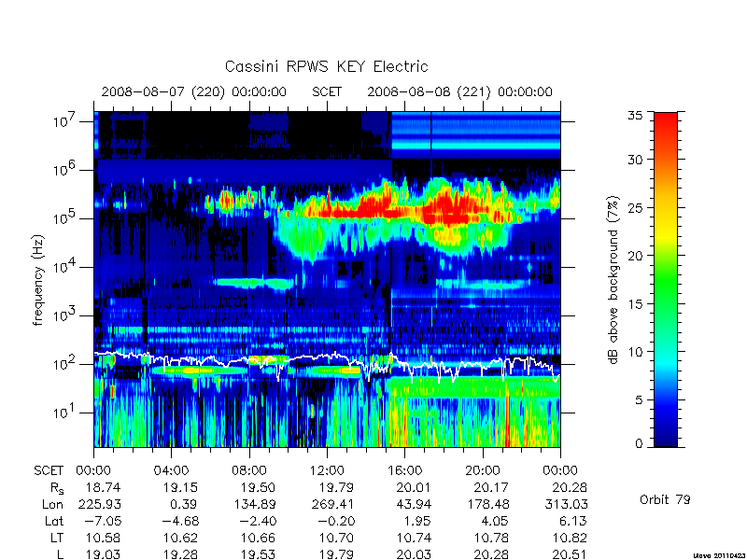
Task: Click the Lon value 134.89
Action: [x=254, y=504]
